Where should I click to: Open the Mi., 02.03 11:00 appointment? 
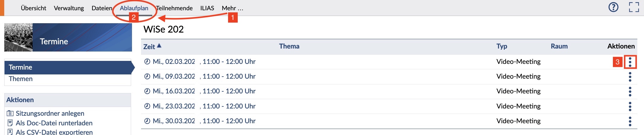(x=204, y=62)
